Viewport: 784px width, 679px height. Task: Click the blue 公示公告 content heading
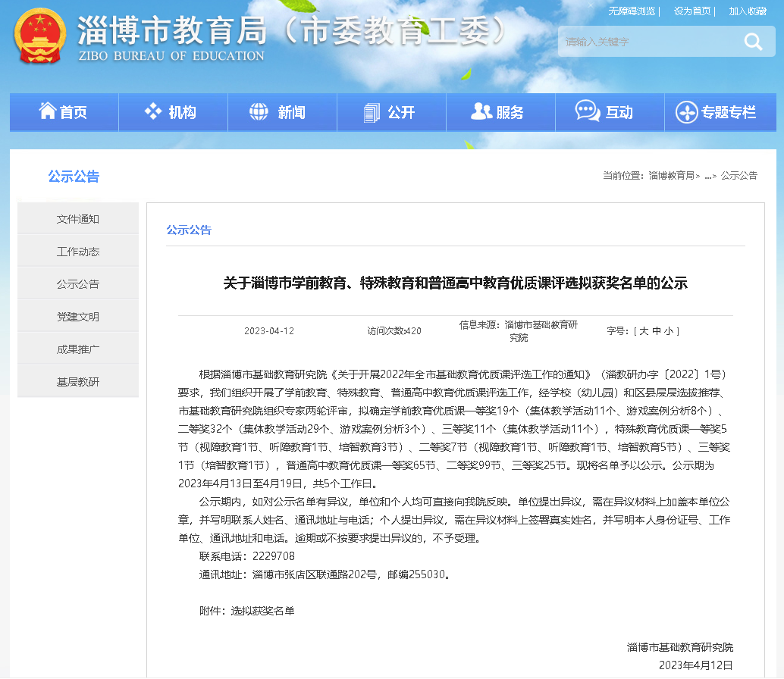(x=189, y=230)
